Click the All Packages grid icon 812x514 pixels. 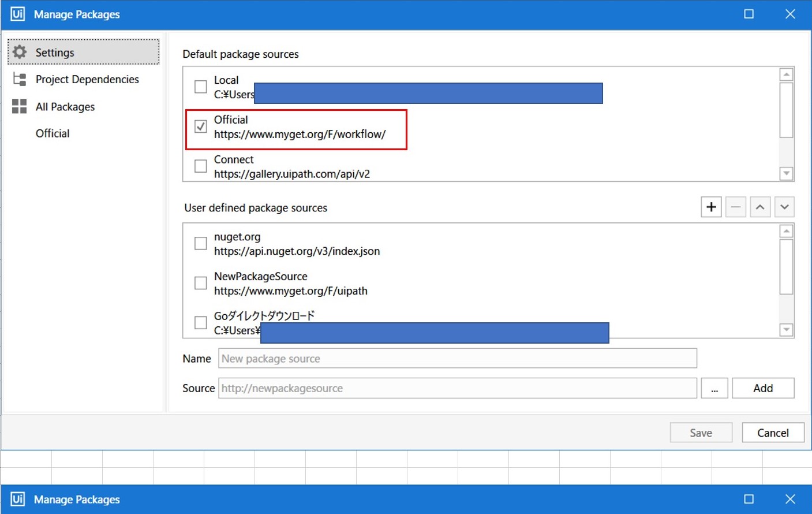[19, 106]
